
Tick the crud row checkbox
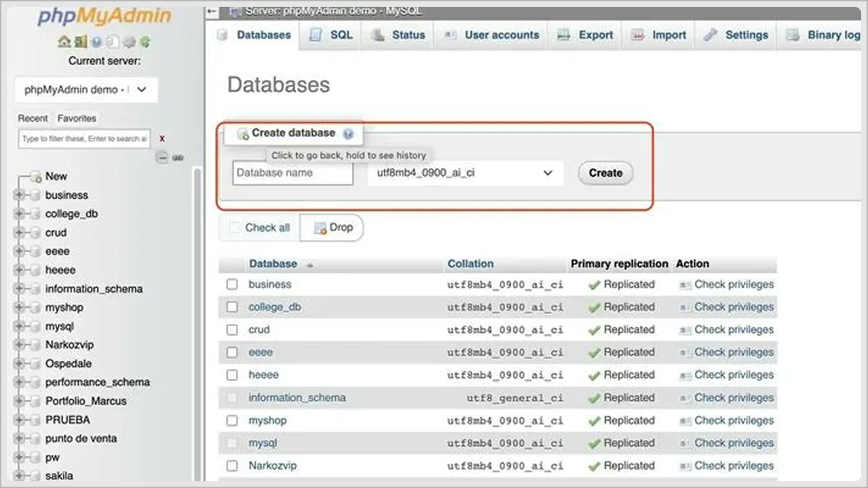click(x=232, y=330)
